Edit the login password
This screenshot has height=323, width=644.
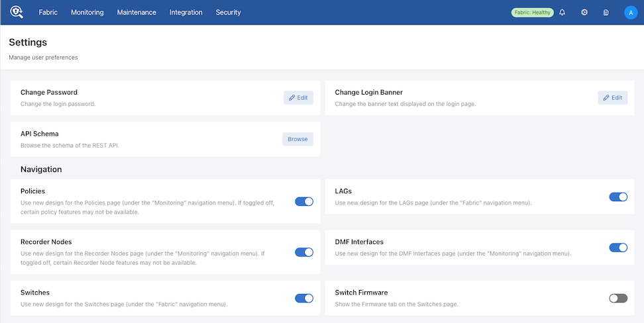pos(298,97)
